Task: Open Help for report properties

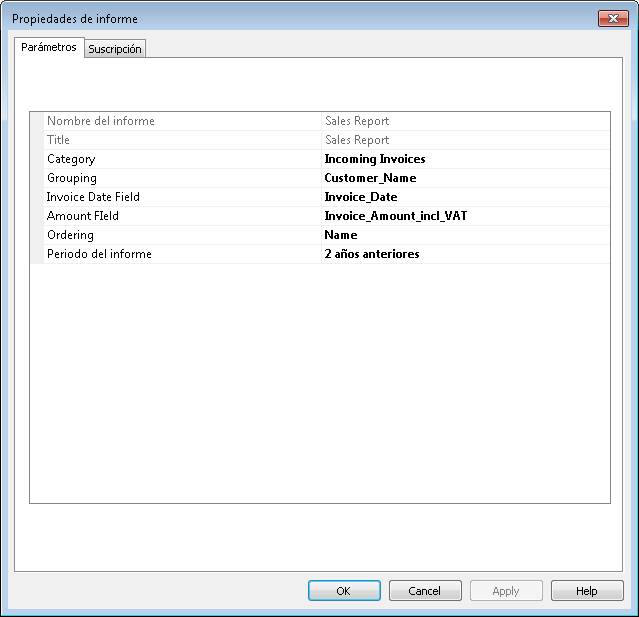Action: 587,591
